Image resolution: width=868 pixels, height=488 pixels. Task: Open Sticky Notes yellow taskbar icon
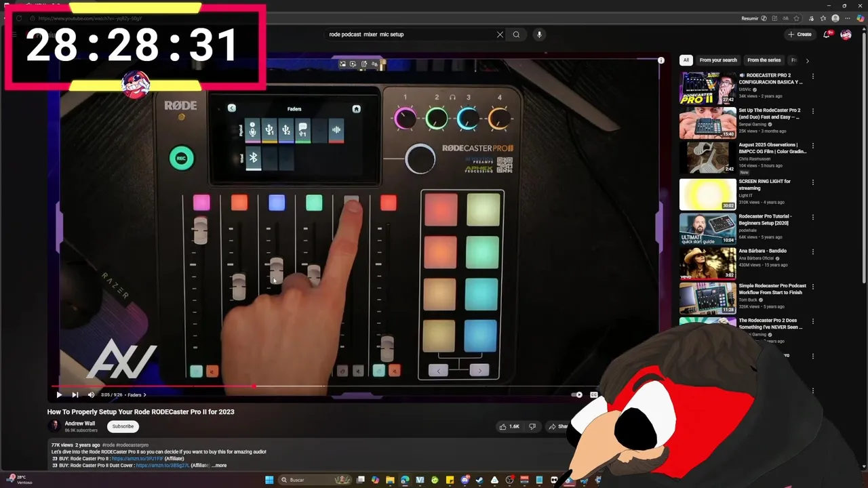[450, 480]
